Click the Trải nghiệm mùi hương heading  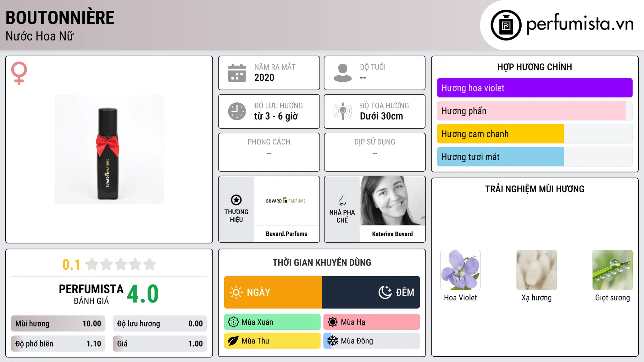pyautogui.click(x=535, y=189)
